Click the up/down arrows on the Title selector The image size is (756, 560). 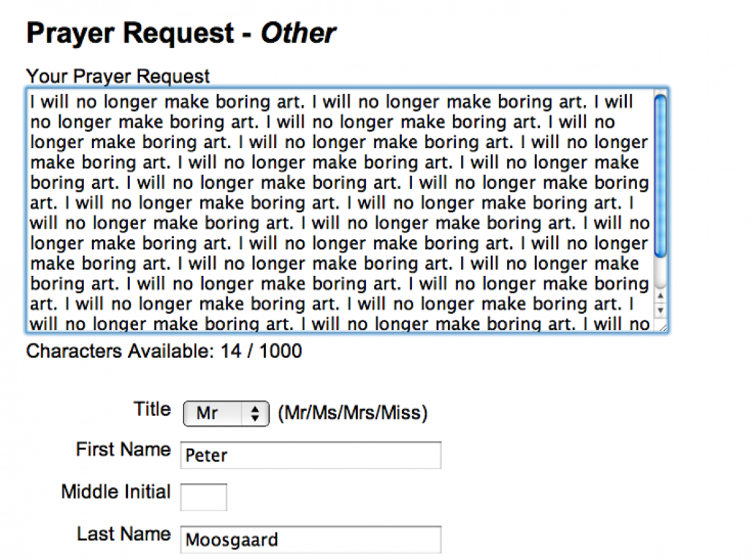255,414
